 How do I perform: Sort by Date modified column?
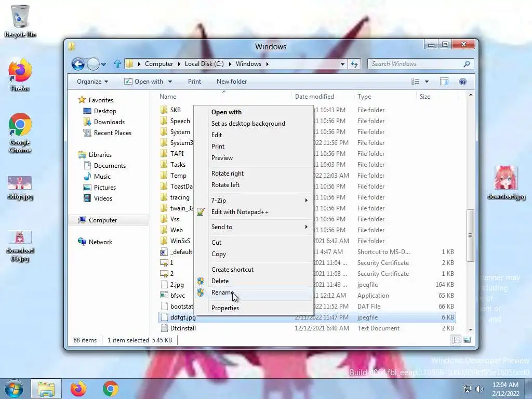pyautogui.click(x=322, y=96)
